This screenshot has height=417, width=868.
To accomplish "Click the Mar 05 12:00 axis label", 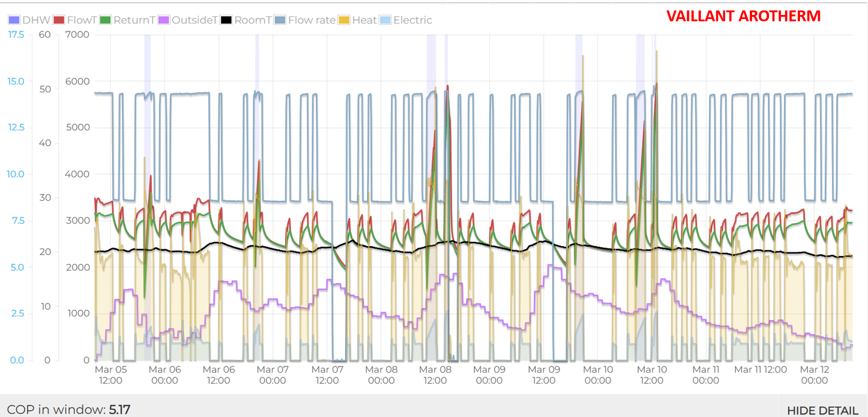I will 111,375.
